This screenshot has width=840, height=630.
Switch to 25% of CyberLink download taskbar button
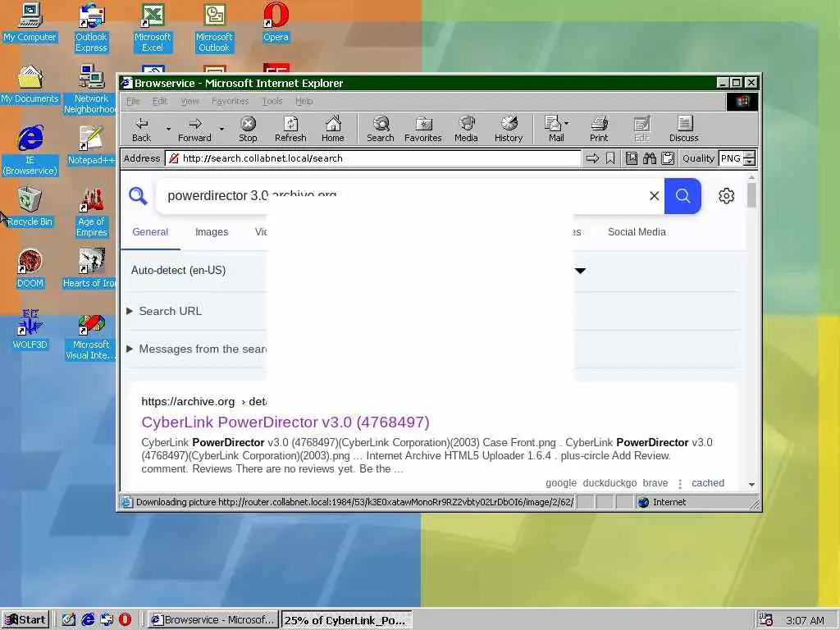tap(346, 620)
